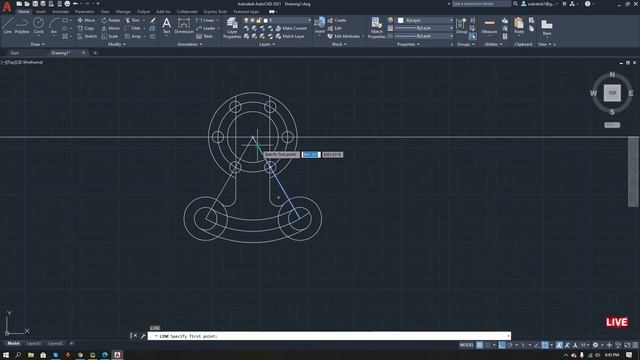The image size is (640, 360).
Task: Open Windows Start menu
Action: 6,355
